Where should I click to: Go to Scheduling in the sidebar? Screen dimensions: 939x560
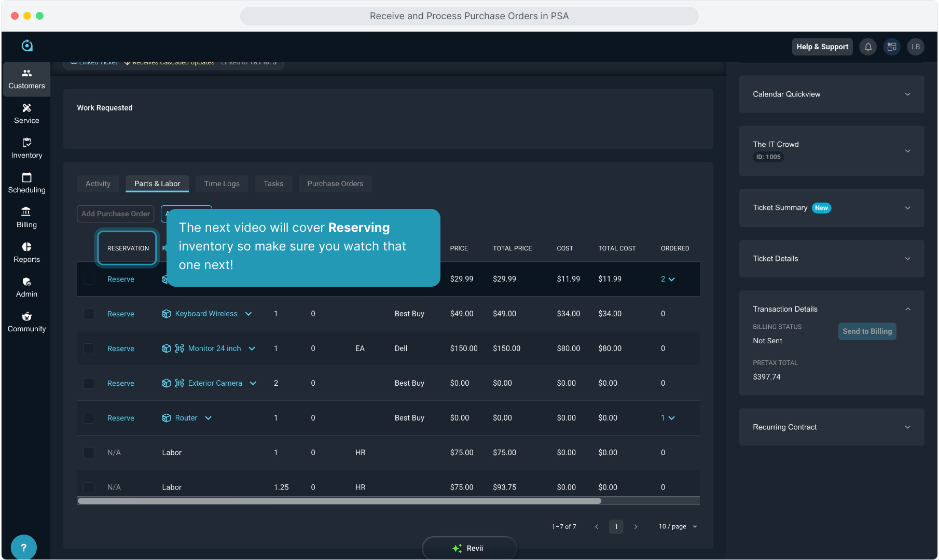tap(26, 183)
